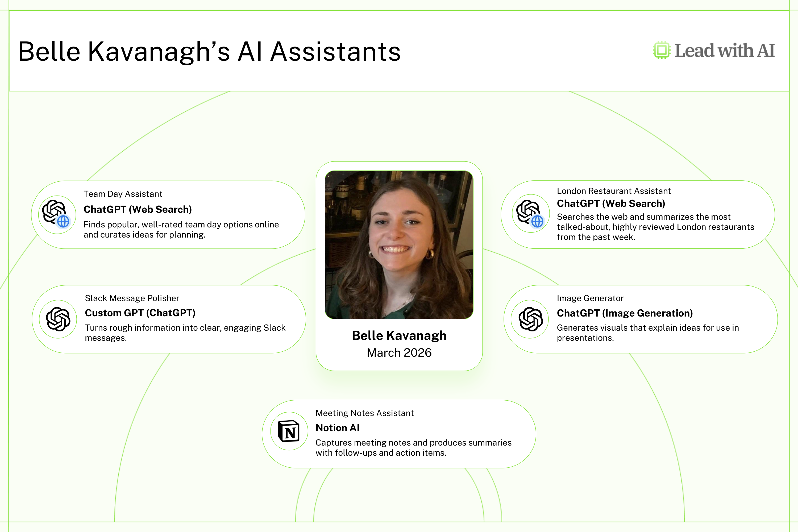798x532 pixels.
Task: Click the Slack Message Polisher ChatGPT icon
Action: (58, 319)
